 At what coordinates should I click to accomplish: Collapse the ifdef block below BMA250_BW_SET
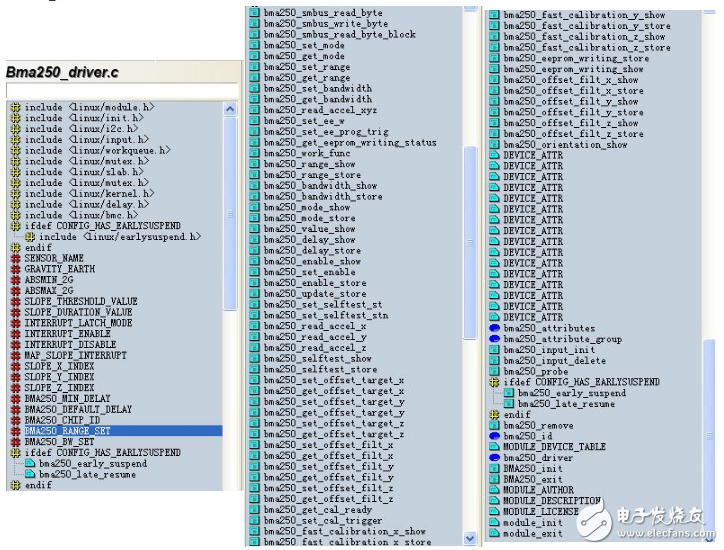pyautogui.click(x=15, y=453)
